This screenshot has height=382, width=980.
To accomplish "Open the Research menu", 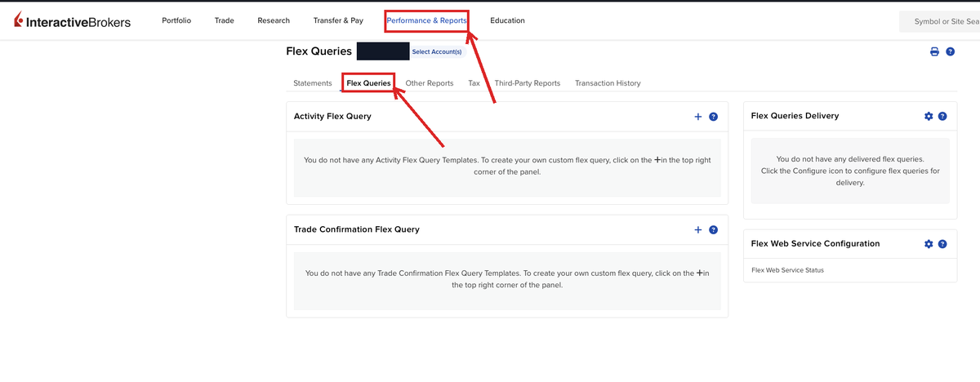I will tap(274, 20).
